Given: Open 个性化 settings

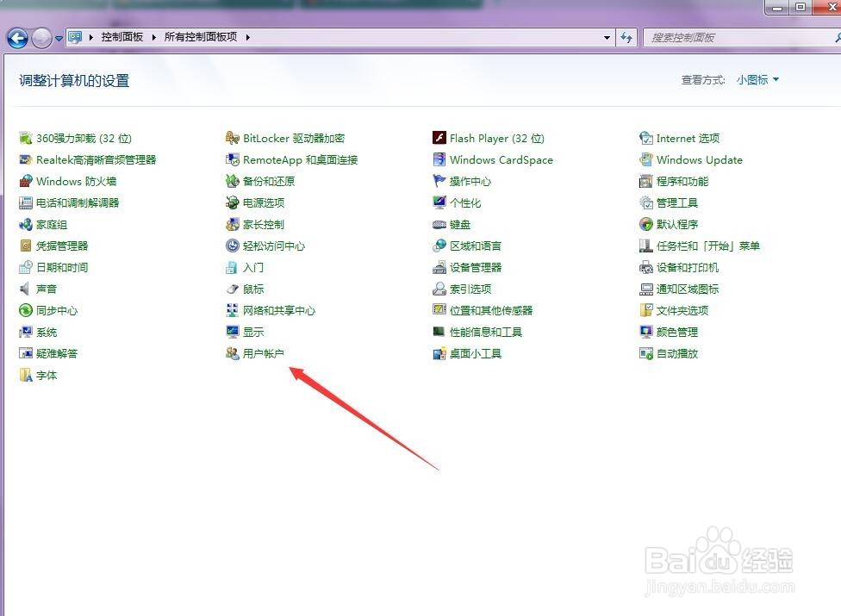Looking at the screenshot, I should [462, 202].
